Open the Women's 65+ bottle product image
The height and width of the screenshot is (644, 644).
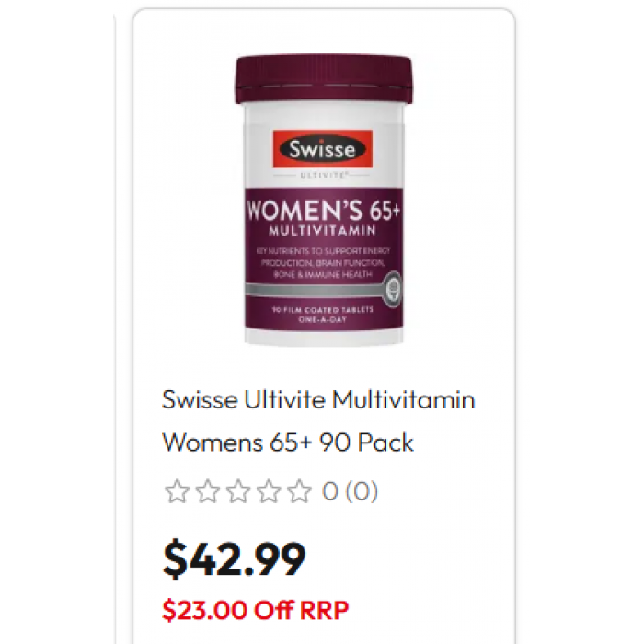[324, 201]
